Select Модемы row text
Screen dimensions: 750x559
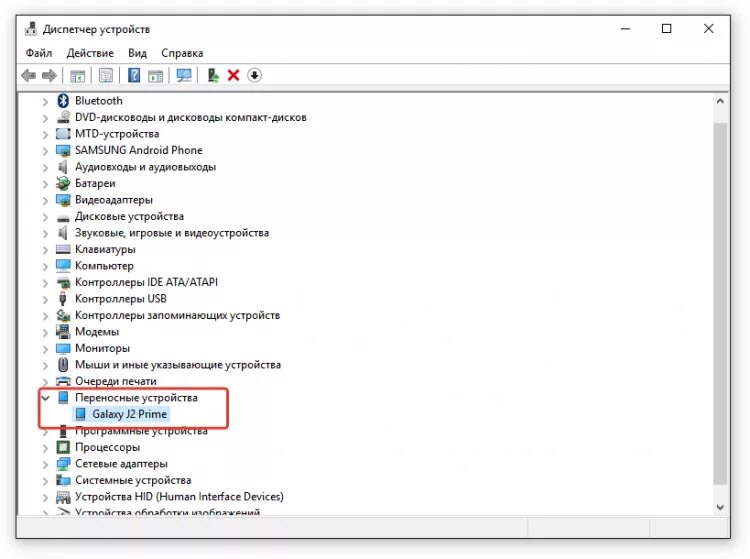coord(97,331)
